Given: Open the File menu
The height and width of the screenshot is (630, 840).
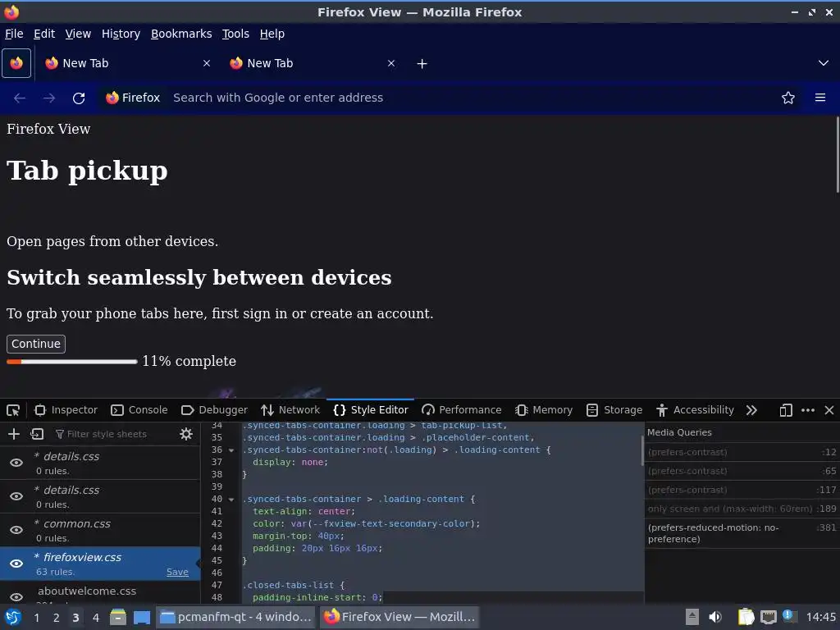Looking at the screenshot, I should 14,34.
